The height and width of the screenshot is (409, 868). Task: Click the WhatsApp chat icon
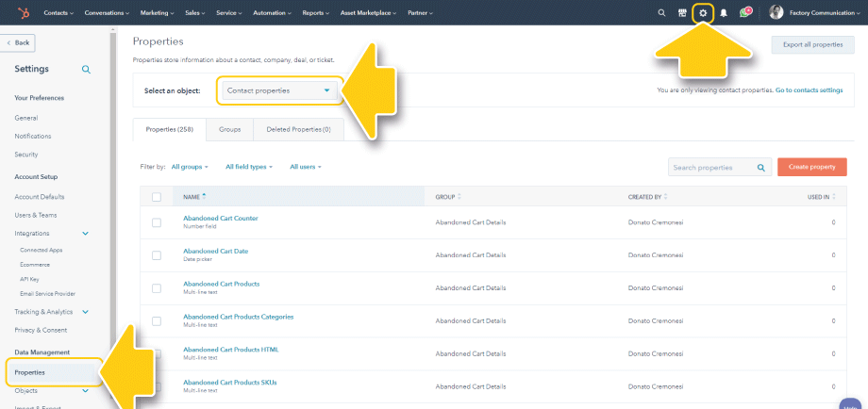745,12
